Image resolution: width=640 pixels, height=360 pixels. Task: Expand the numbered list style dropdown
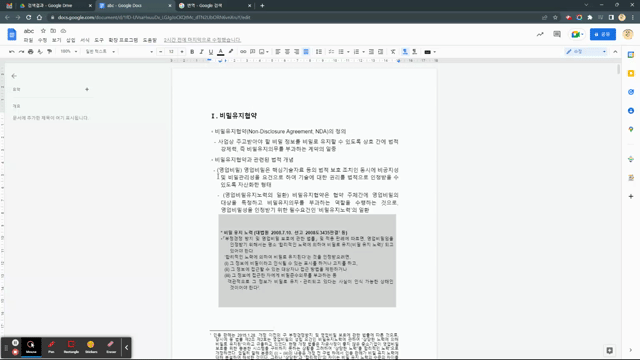[363, 52]
